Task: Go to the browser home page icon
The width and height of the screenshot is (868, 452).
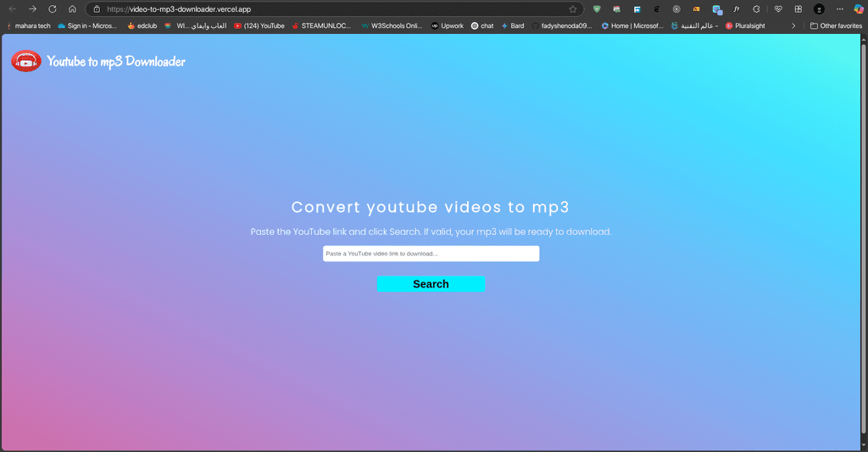Action: pyautogui.click(x=72, y=8)
